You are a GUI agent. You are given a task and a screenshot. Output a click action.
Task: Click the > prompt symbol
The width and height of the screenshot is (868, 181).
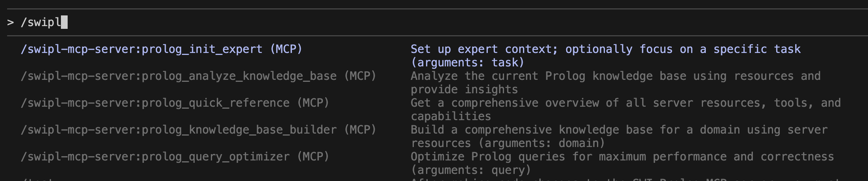pos(11,23)
